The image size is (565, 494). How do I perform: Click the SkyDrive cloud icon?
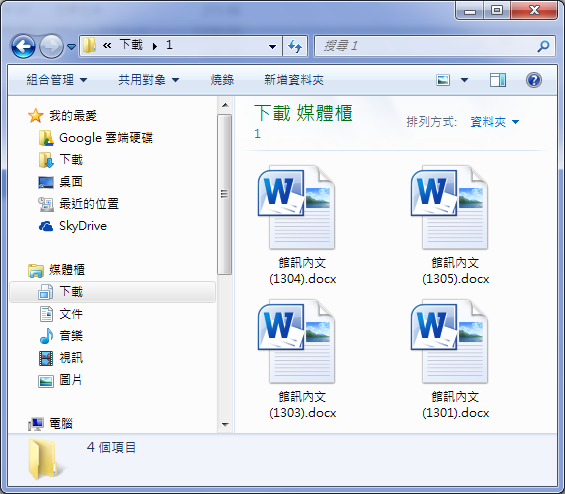click(46, 226)
